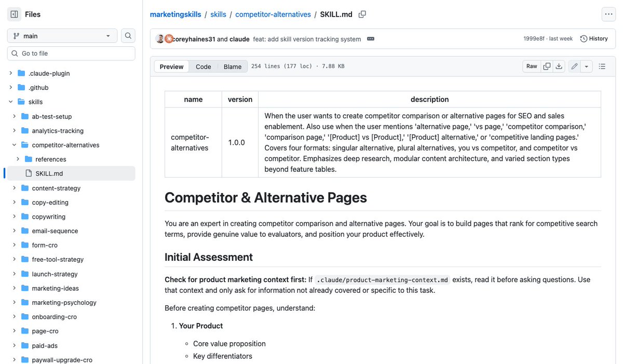The height and width of the screenshot is (364, 623).
Task: Copy the file path icon next to SKILL.md
Action: tap(362, 15)
